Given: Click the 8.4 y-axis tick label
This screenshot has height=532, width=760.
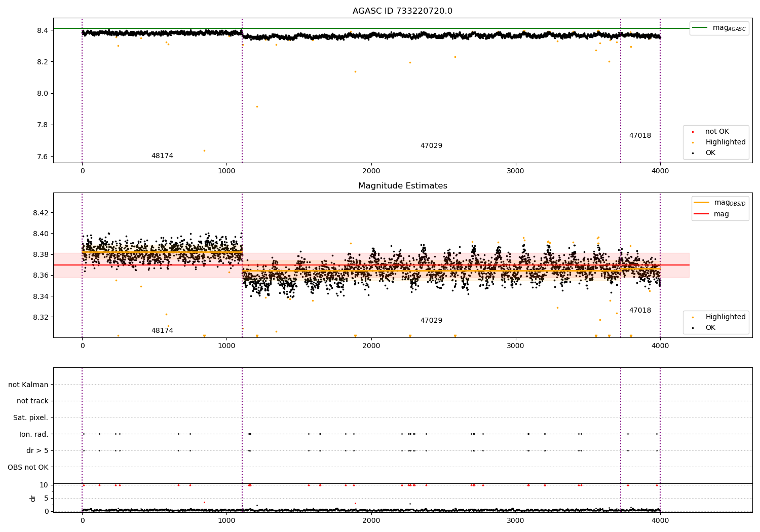Looking at the screenshot, I should coord(43,30).
